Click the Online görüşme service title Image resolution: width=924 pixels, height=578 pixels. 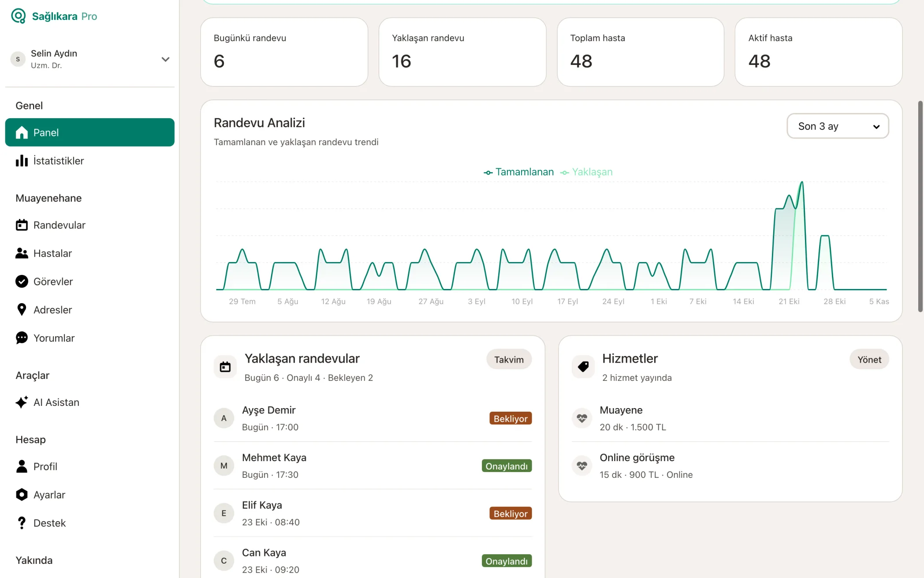click(637, 458)
